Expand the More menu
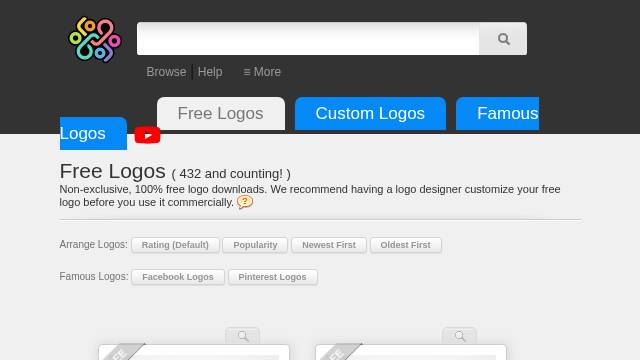This screenshot has height=360, width=640. pyautogui.click(x=262, y=72)
